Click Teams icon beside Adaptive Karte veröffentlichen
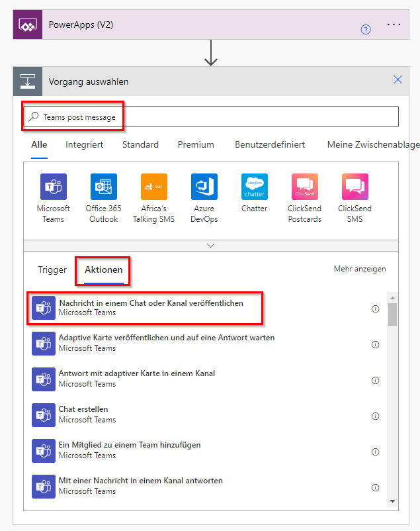The width and height of the screenshot is (420, 531). (x=44, y=344)
